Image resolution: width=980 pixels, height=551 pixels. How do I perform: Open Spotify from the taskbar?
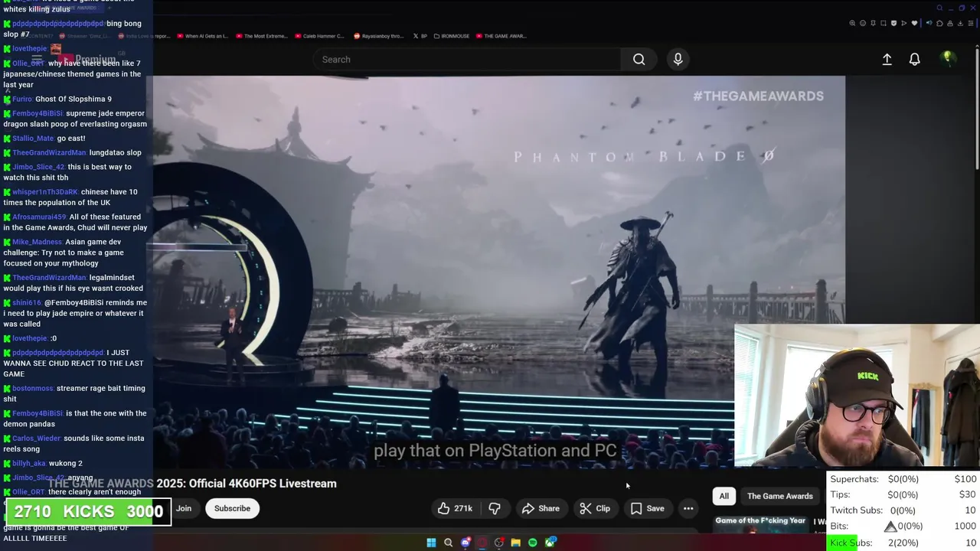coord(532,543)
